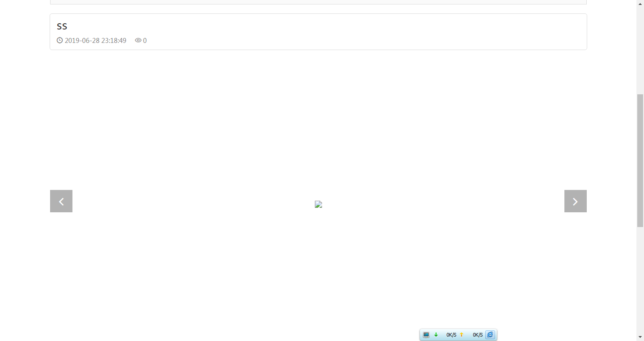Click the view count number 0

(145, 41)
